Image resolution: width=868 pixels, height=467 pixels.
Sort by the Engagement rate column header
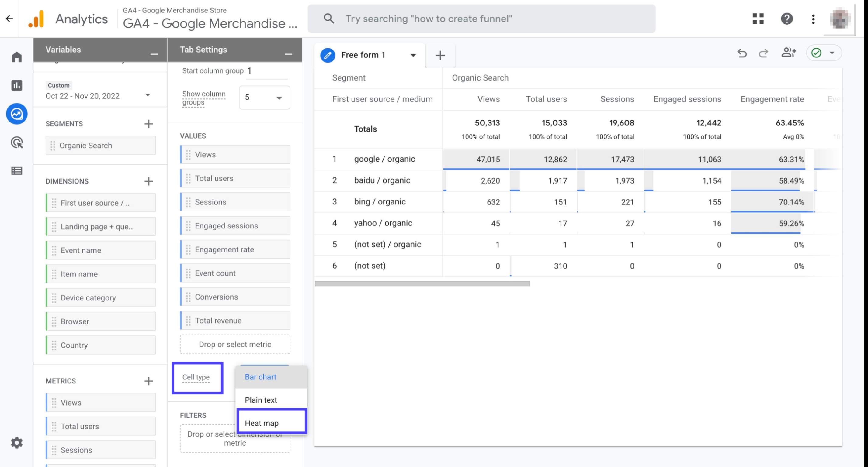click(772, 99)
